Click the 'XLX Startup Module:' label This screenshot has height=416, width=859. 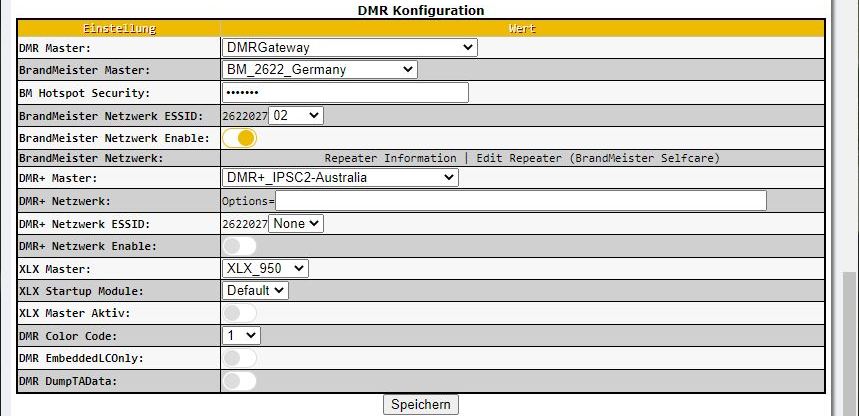(81, 291)
